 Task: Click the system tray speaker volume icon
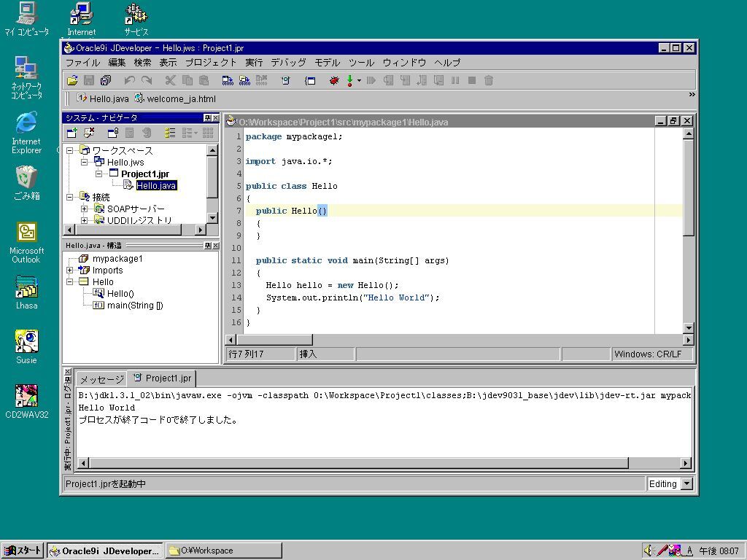coord(649,551)
